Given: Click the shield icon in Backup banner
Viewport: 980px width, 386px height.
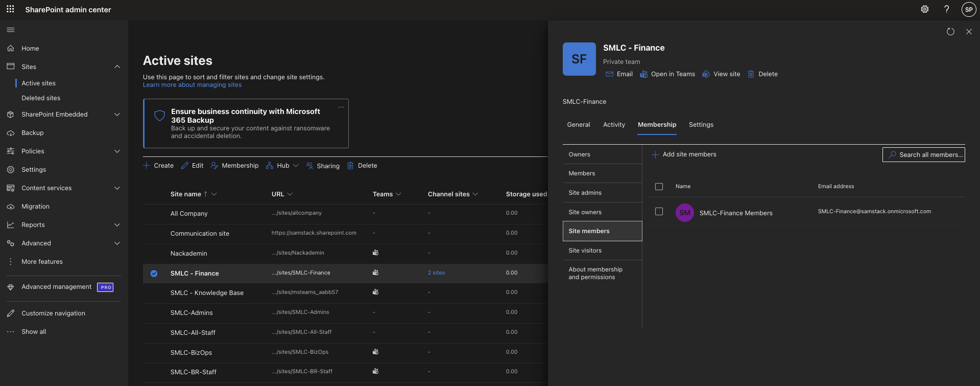Looking at the screenshot, I should click(x=159, y=116).
